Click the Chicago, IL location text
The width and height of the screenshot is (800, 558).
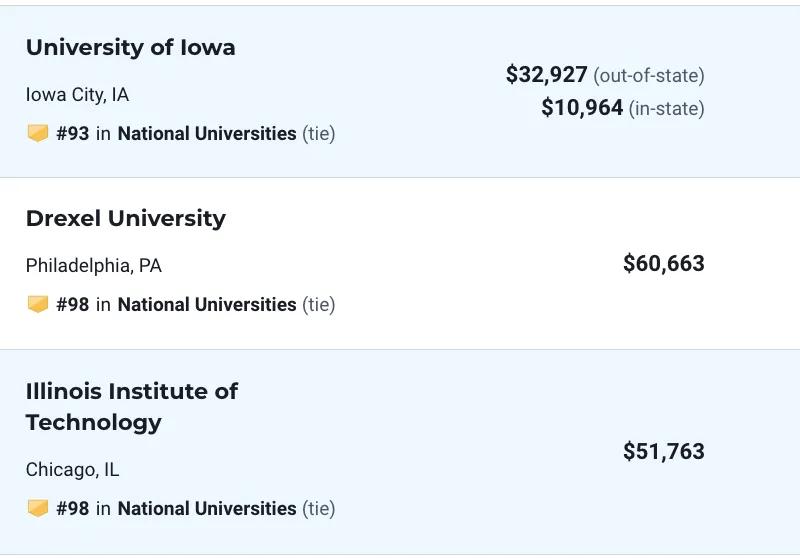click(x=72, y=470)
